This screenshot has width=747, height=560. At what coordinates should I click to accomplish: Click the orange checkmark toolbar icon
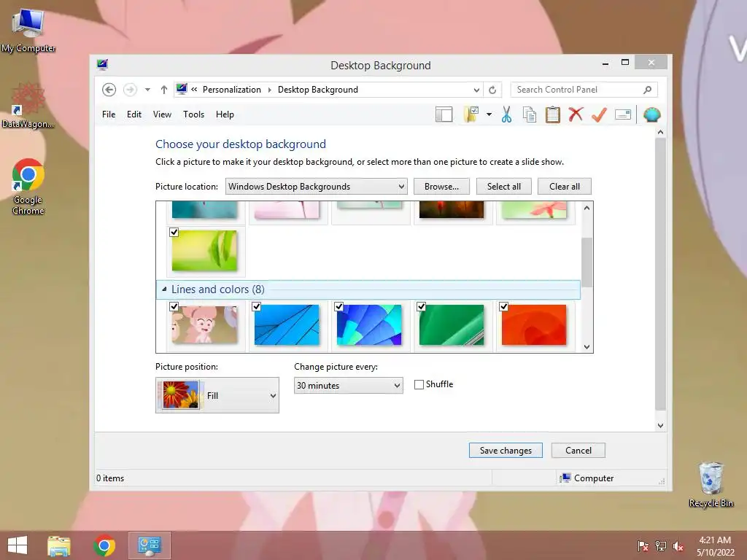(599, 114)
